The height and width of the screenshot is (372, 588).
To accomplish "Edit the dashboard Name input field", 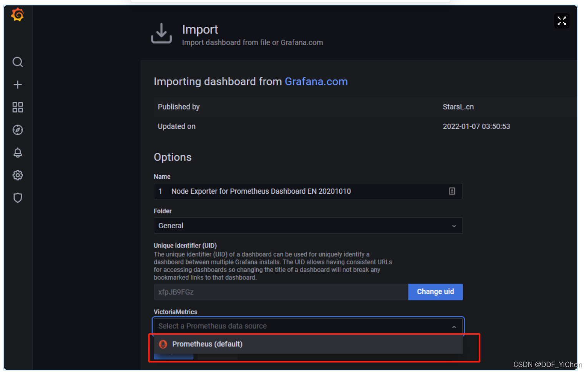I will coord(308,191).
